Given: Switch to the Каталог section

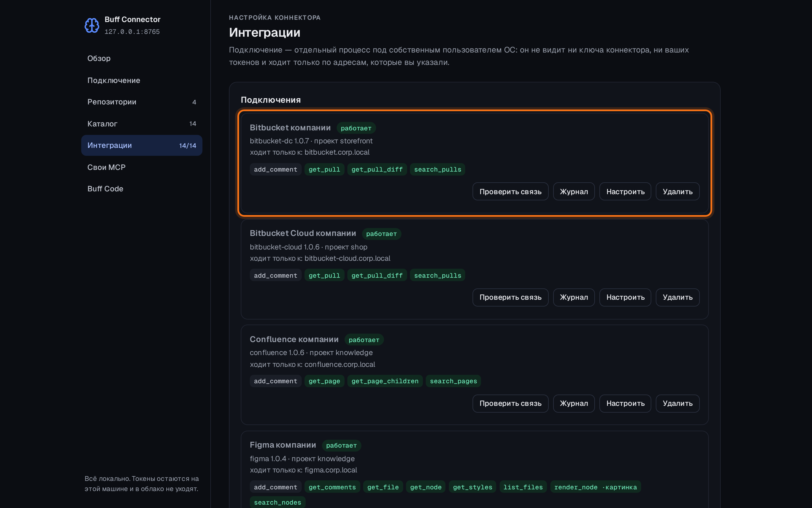Looking at the screenshot, I should tap(142, 124).
